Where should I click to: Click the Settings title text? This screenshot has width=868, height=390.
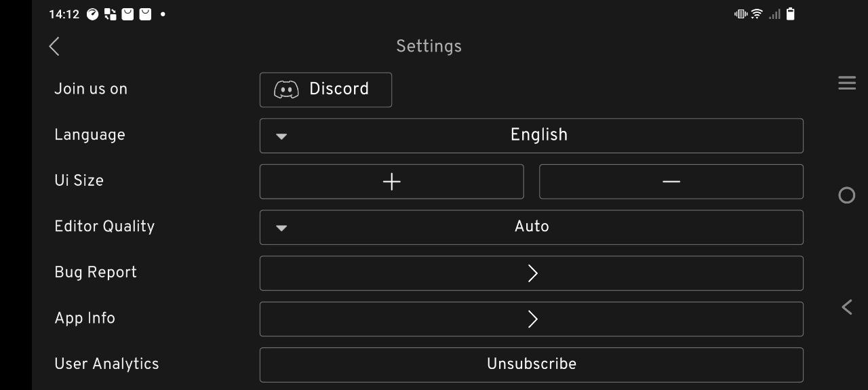(429, 46)
